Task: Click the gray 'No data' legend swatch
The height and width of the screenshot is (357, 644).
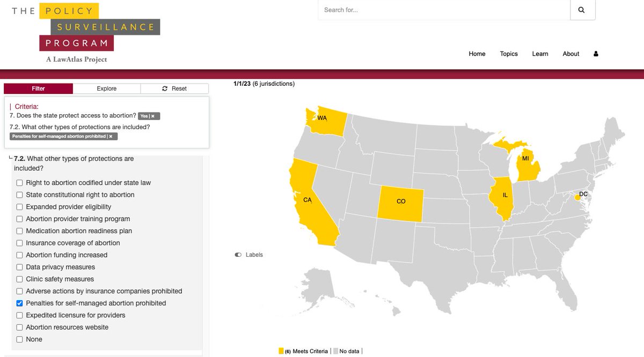Action: [x=335, y=351]
